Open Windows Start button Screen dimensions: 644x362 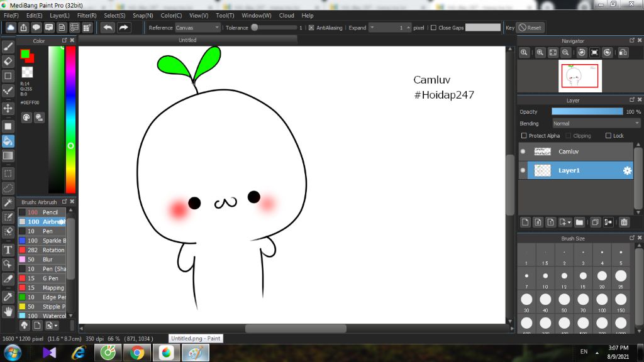13,353
